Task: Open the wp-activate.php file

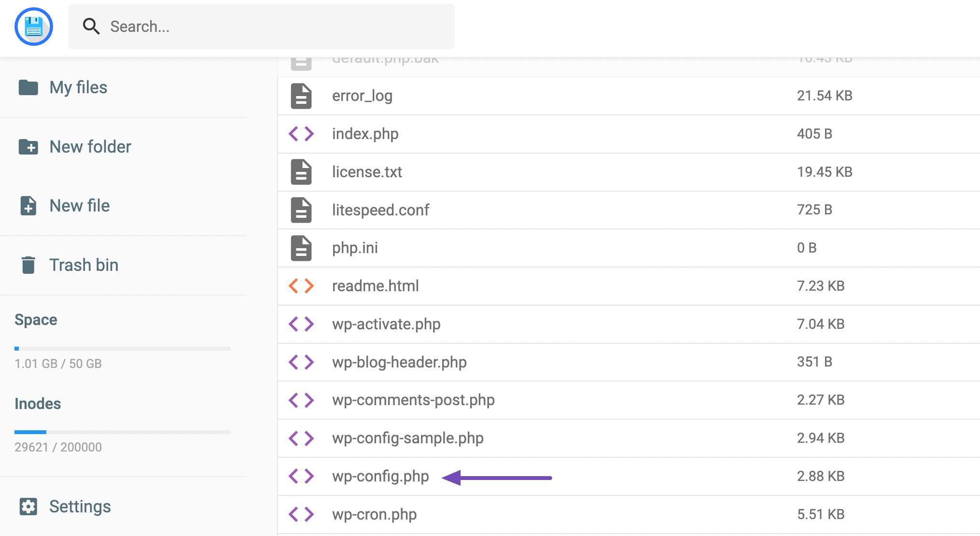Action: 385,323
